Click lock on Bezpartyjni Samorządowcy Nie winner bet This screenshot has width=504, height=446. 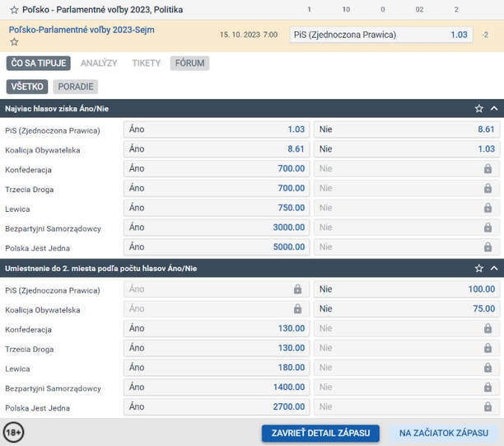click(488, 228)
